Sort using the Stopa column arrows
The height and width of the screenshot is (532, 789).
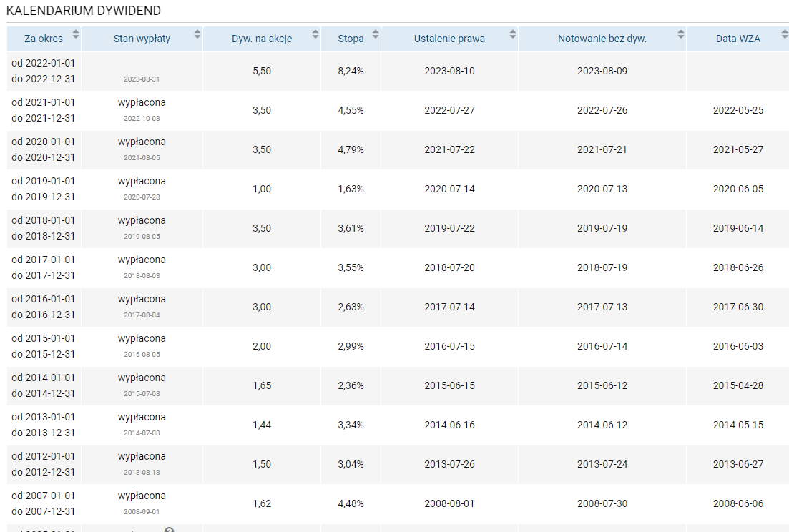tap(376, 34)
